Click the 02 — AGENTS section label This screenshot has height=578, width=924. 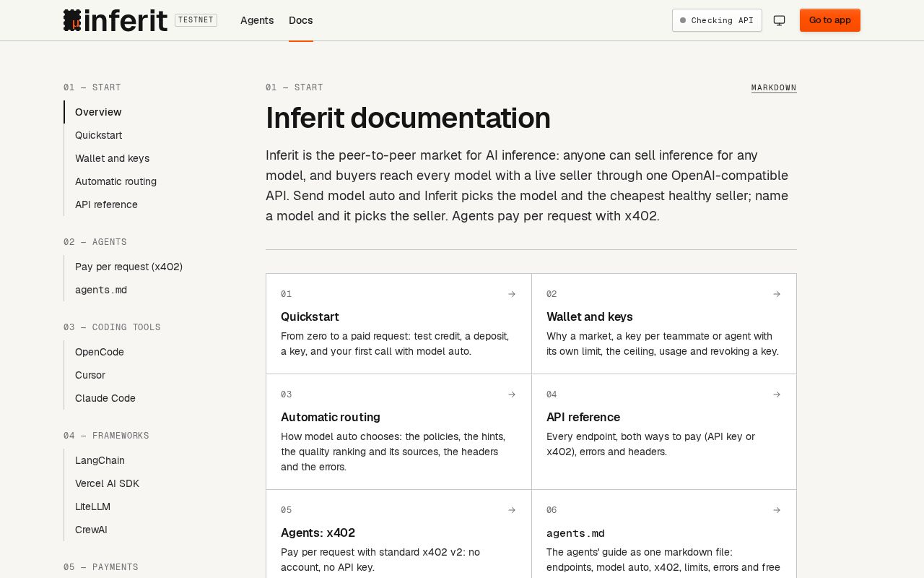(x=95, y=242)
